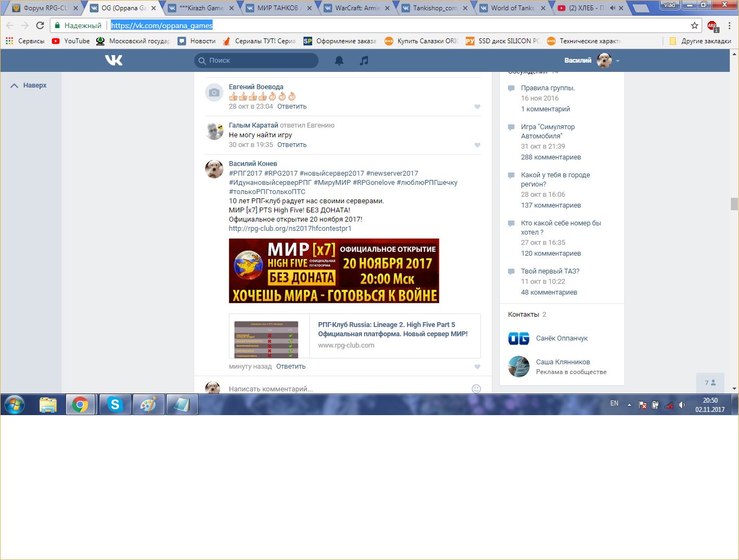Open the VK notifications bell

point(339,61)
